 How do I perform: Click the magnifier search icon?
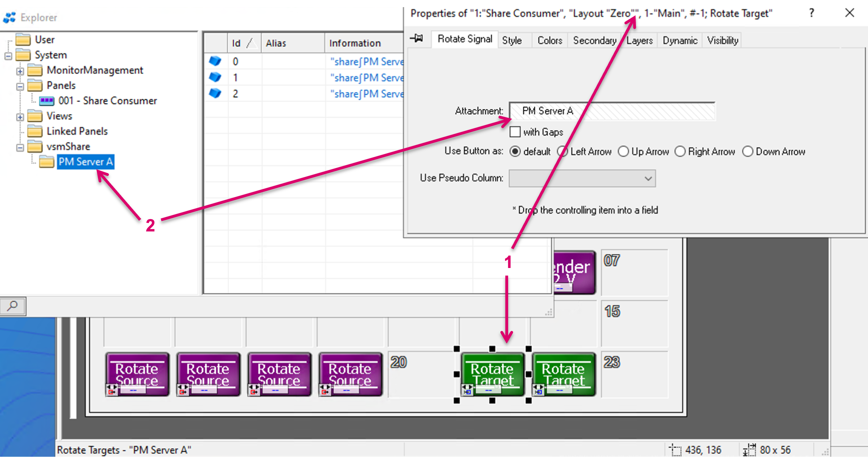(x=13, y=306)
